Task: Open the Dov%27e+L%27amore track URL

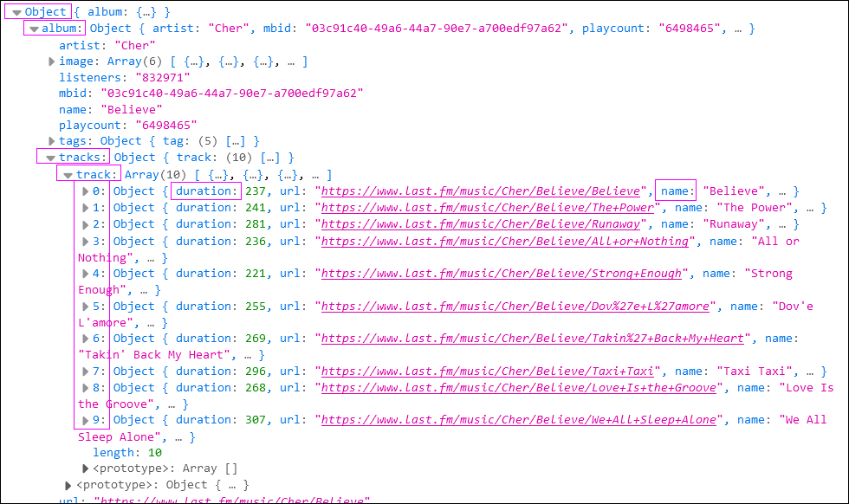Action: click(x=515, y=307)
